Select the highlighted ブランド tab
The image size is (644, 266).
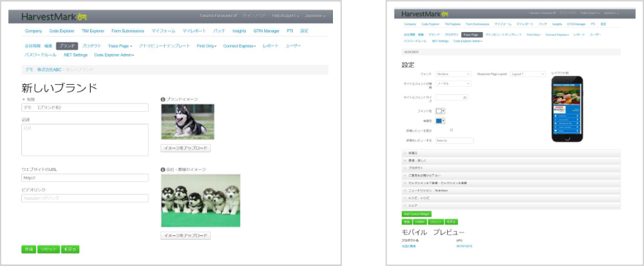(67, 46)
